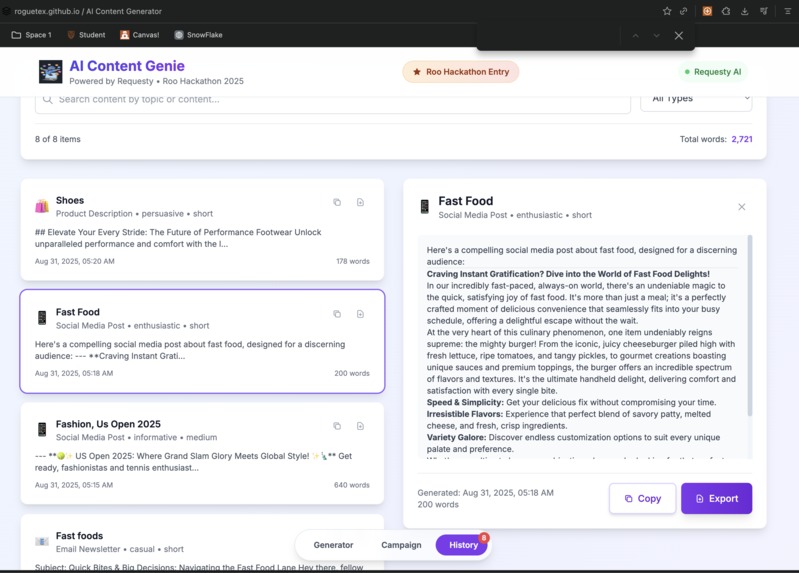799x573 pixels.
Task: Open the browser extensions puzzle icon
Action: click(x=726, y=11)
